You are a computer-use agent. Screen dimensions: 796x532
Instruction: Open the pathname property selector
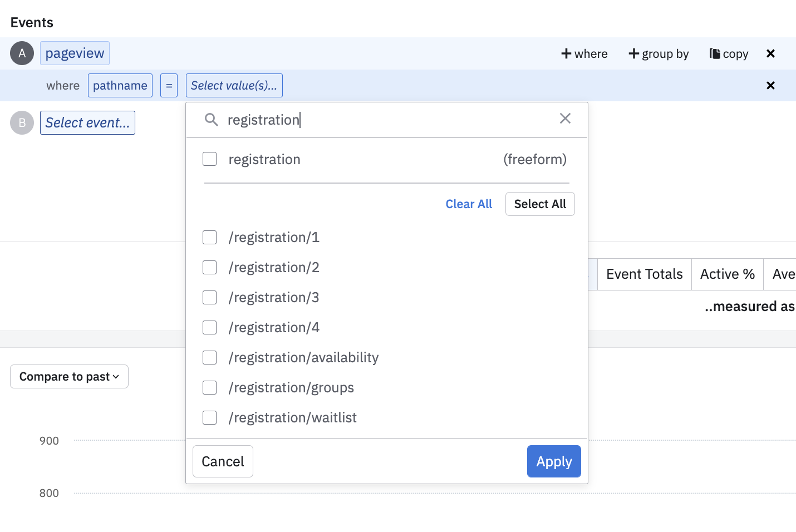coord(120,86)
